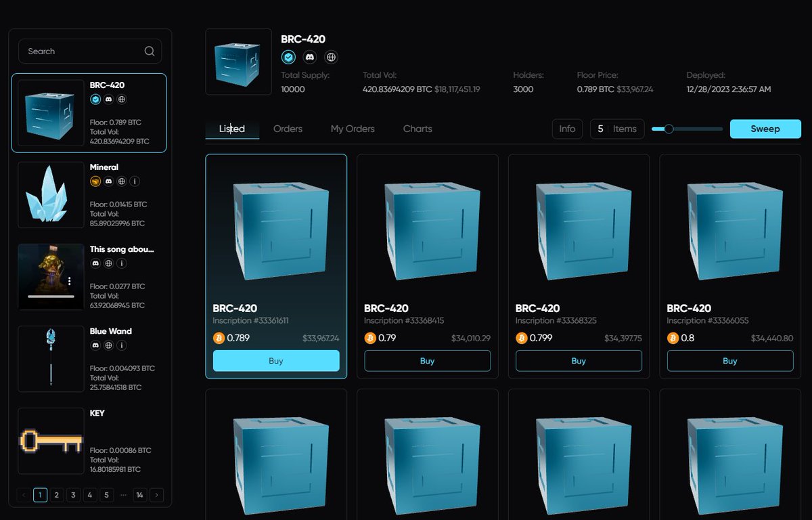Viewport: 812px width, 520px height.
Task: Click Deployed date '12/28/2023 2:36:57 AM'
Action: click(729, 89)
